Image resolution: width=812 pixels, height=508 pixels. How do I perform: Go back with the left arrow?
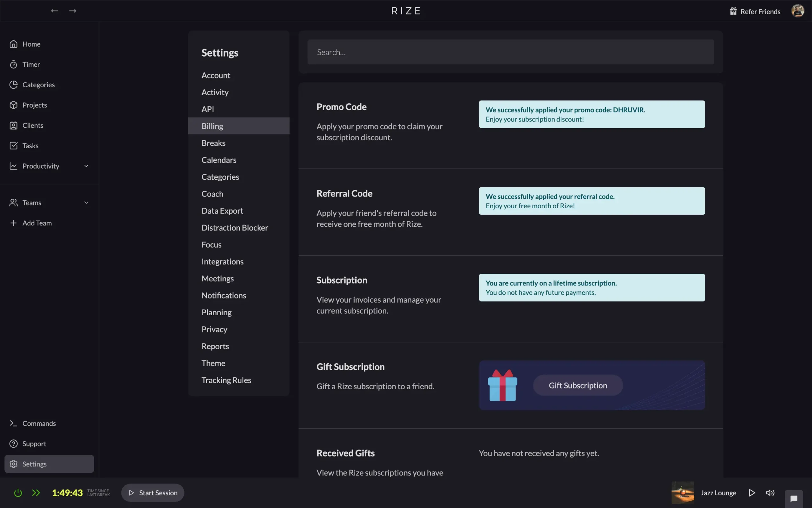(x=54, y=11)
